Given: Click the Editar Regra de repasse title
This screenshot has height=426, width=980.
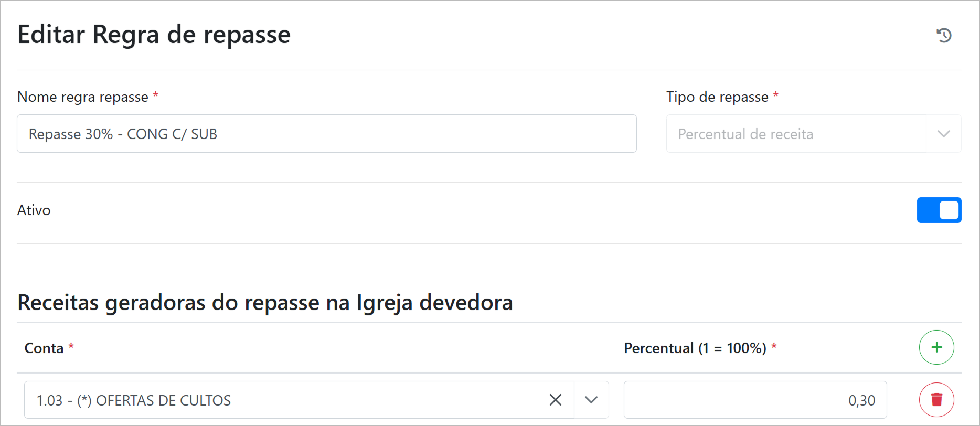Looking at the screenshot, I should (x=154, y=35).
